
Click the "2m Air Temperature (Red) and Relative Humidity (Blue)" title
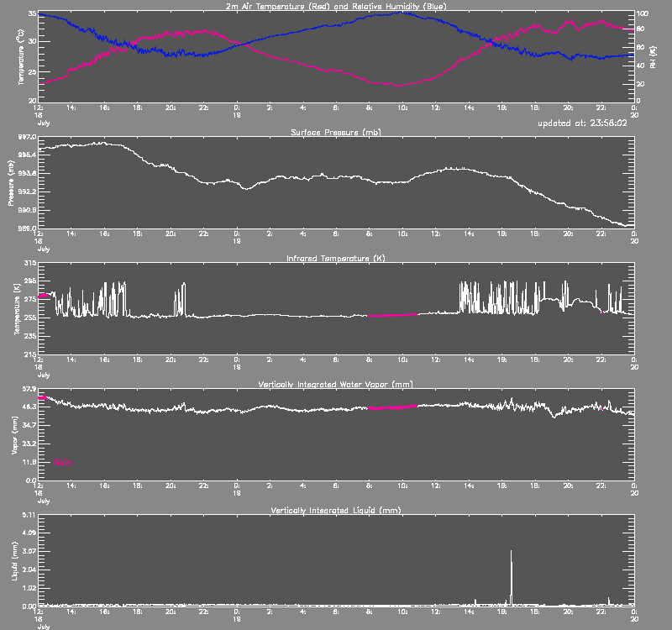[x=336, y=6]
